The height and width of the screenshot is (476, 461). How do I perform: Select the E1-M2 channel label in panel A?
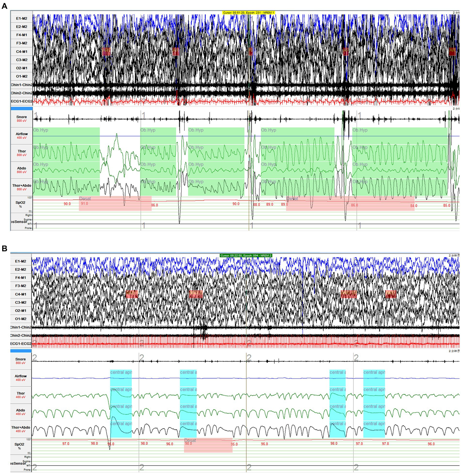[x=22, y=18]
